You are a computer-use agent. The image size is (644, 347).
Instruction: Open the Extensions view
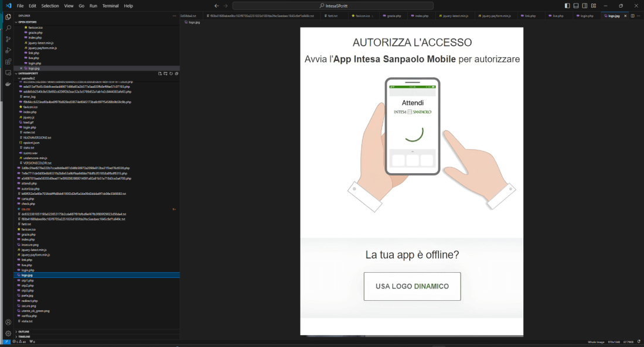coord(8,61)
